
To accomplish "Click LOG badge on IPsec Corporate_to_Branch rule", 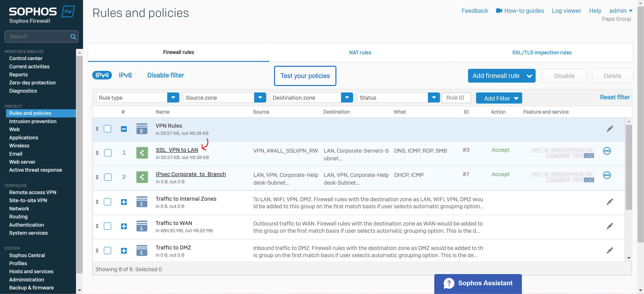I will 589,180.
